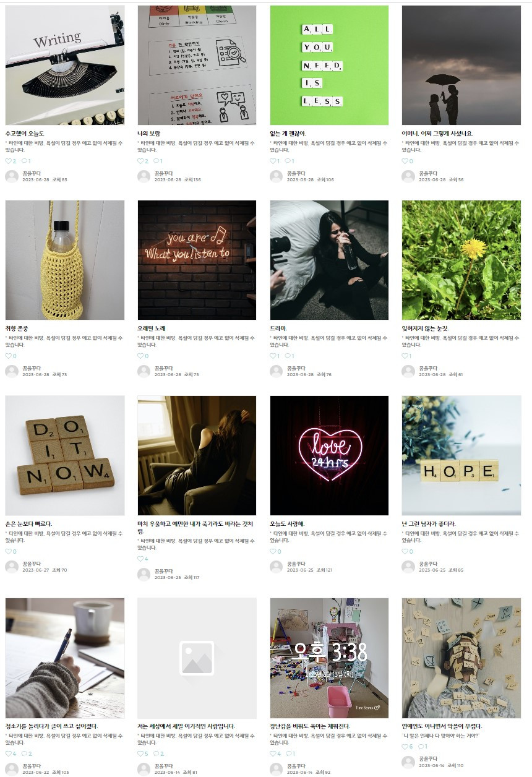Open comments icon under '드라마.' post
Viewport: 532px width, 777px height.
[289, 356]
